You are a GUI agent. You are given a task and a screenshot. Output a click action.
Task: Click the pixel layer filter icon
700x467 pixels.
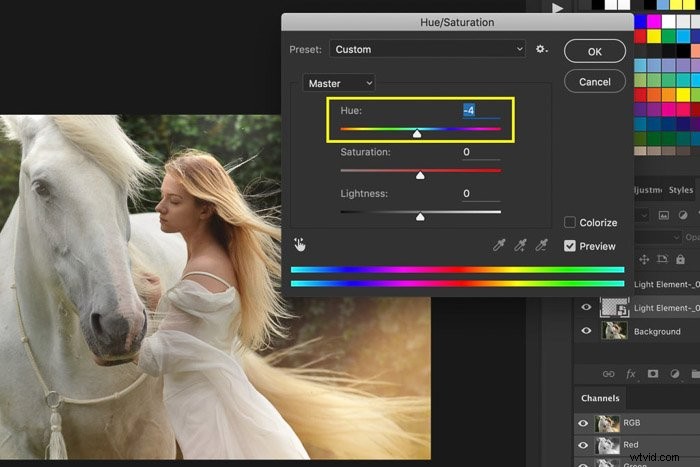[x=664, y=215]
